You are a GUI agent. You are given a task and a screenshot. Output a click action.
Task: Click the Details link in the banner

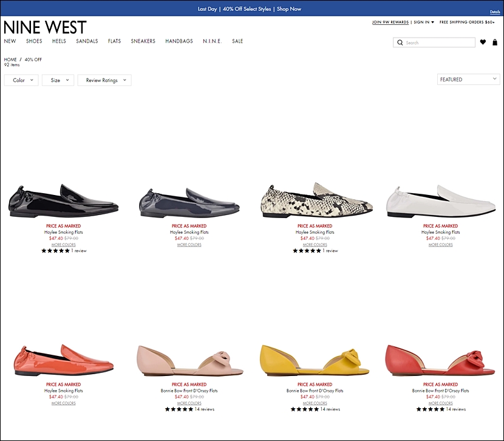point(495,12)
